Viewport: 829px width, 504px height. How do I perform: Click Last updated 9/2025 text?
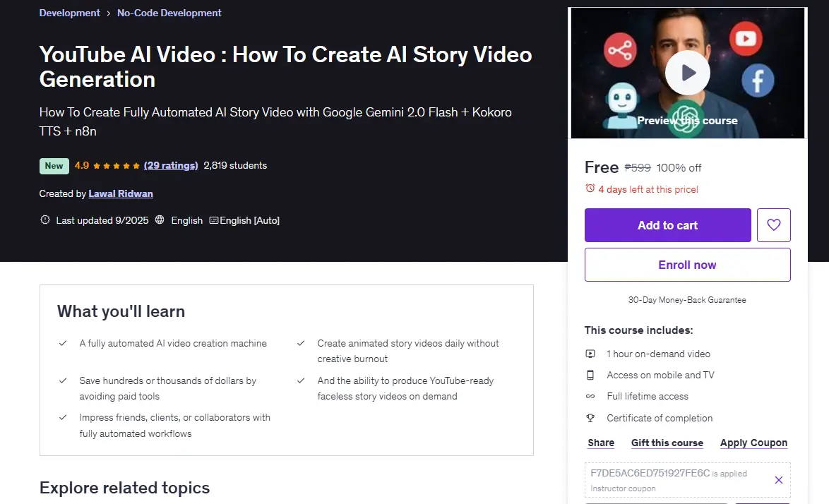pyautogui.click(x=102, y=220)
